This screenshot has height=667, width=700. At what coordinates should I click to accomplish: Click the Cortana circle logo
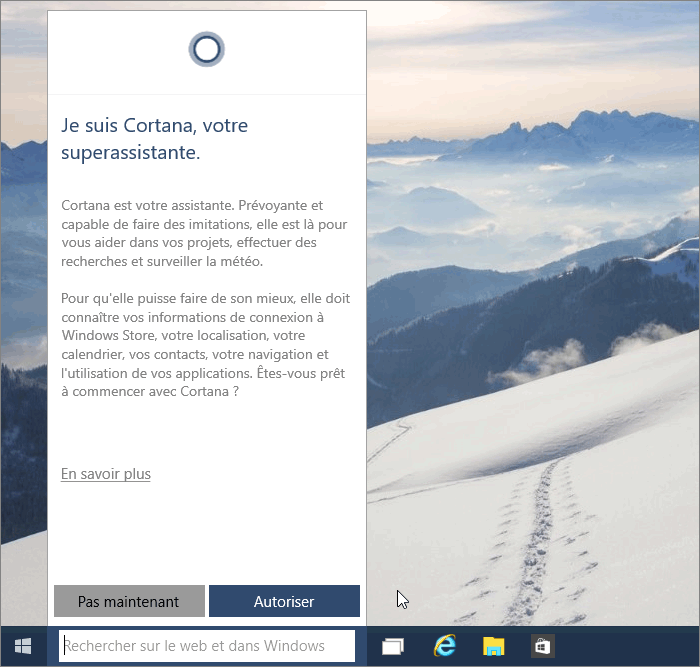click(207, 49)
